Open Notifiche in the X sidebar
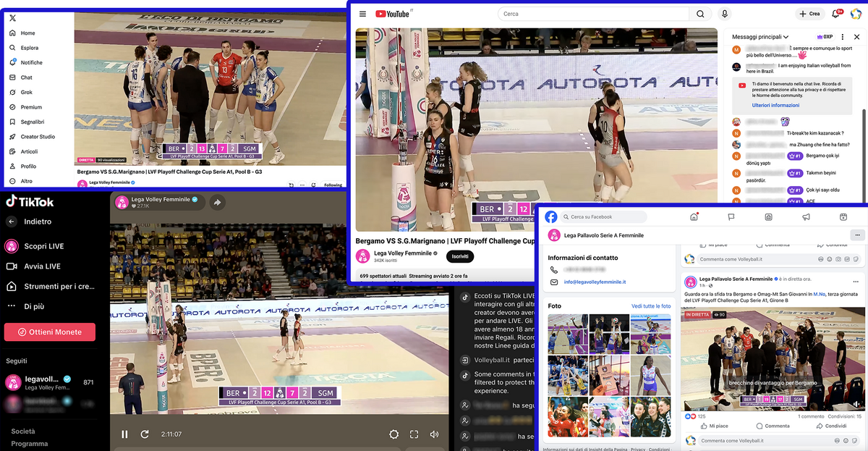The image size is (868, 451). pyautogui.click(x=25, y=62)
